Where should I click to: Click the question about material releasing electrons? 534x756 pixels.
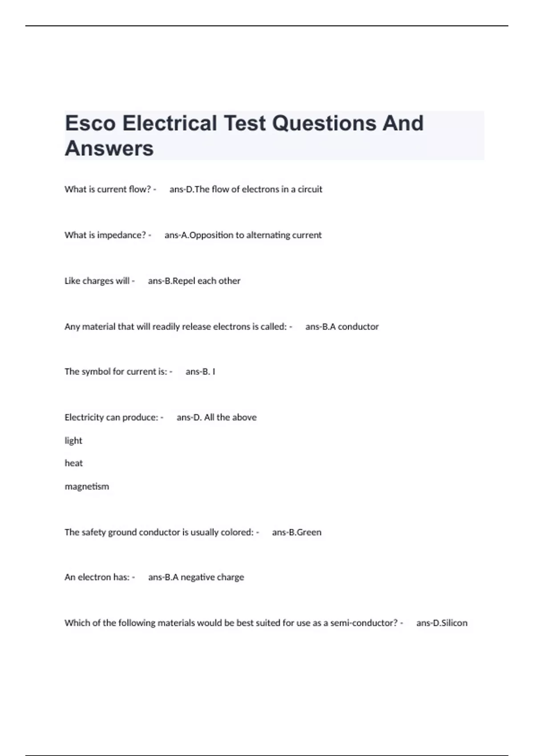(x=175, y=327)
